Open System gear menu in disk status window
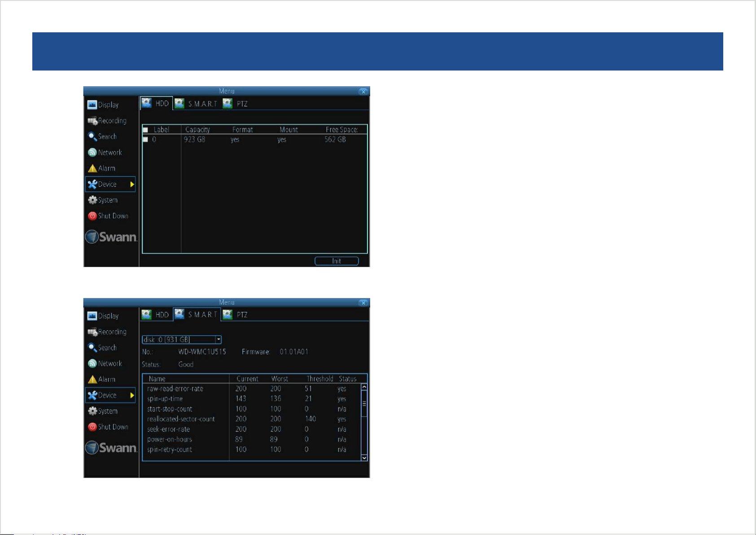Image resolution: width=756 pixels, height=535 pixels. [x=92, y=411]
